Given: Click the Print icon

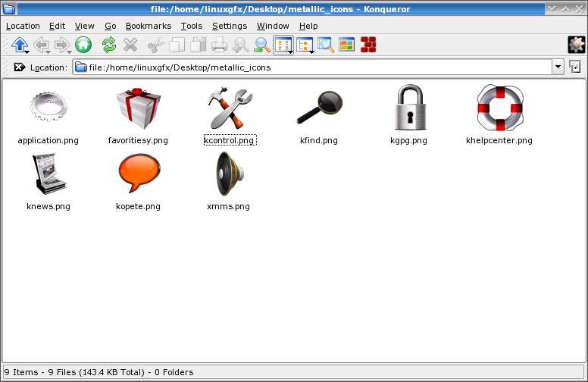Looking at the screenshot, I should click(x=220, y=45).
